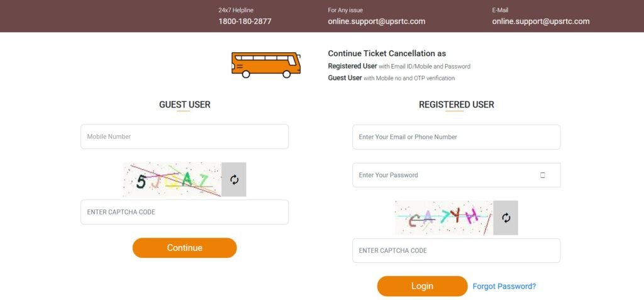
Task: Refresh the registered user captcha image
Action: pyautogui.click(x=506, y=218)
